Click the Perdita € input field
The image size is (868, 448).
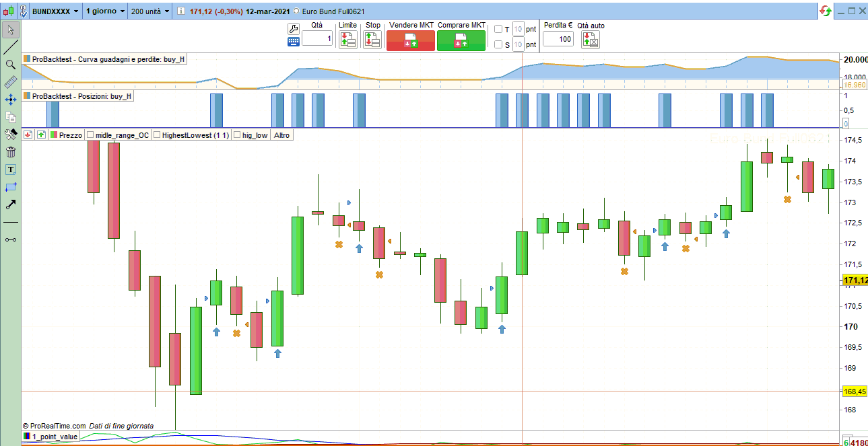click(x=558, y=39)
